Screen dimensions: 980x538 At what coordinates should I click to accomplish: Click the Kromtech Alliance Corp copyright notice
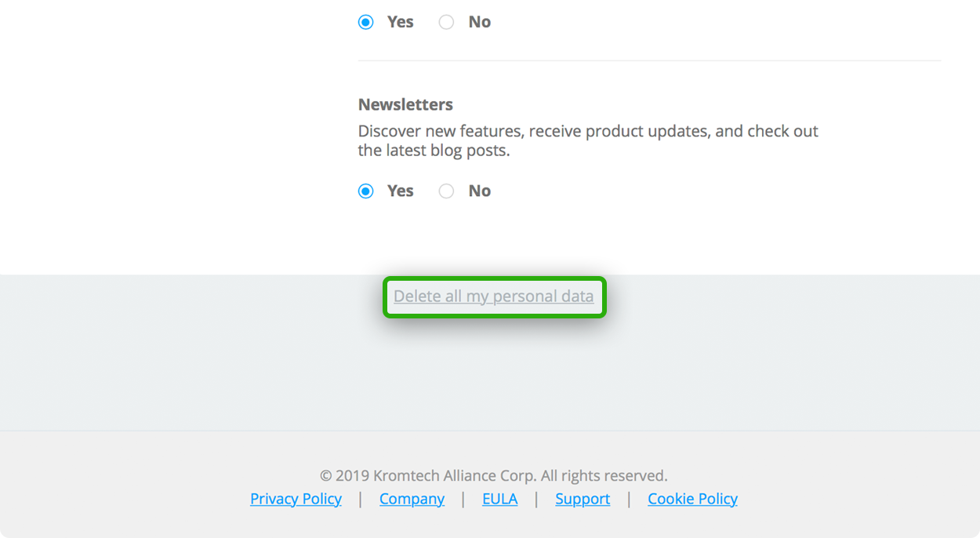click(x=494, y=475)
